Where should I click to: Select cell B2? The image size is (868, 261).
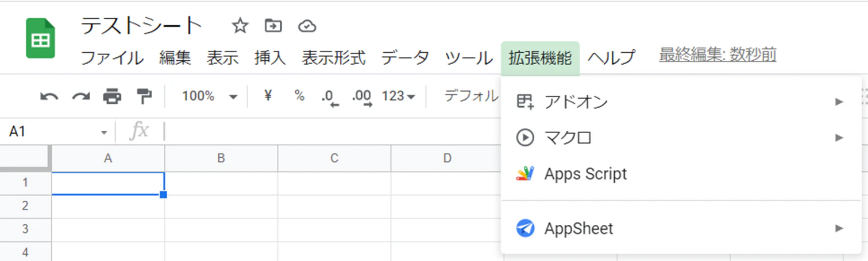221,207
